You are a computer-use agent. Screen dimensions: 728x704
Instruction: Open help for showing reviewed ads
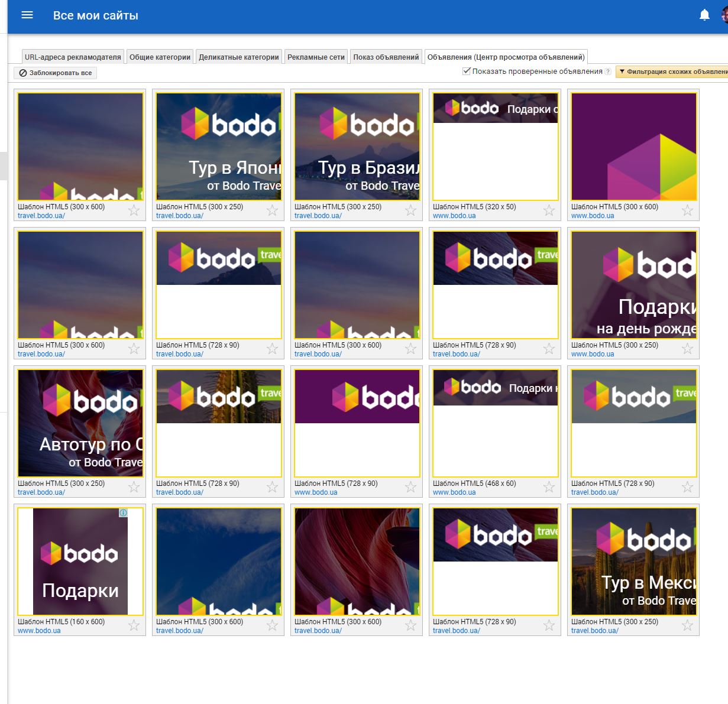[608, 72]
